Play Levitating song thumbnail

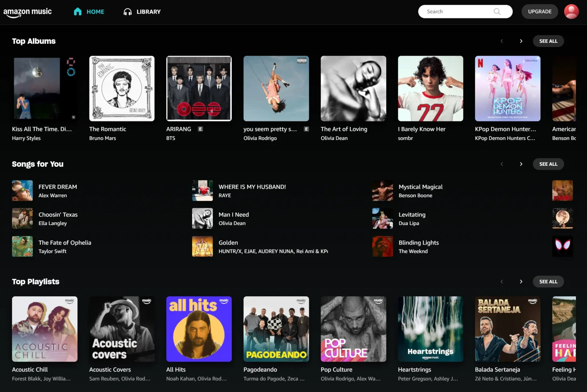coord(383,218)
